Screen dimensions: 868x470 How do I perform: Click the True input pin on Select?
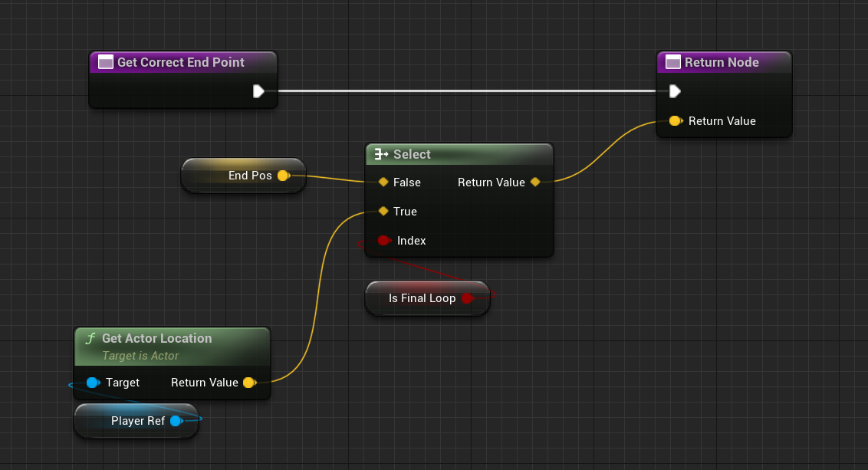point(383,211)
